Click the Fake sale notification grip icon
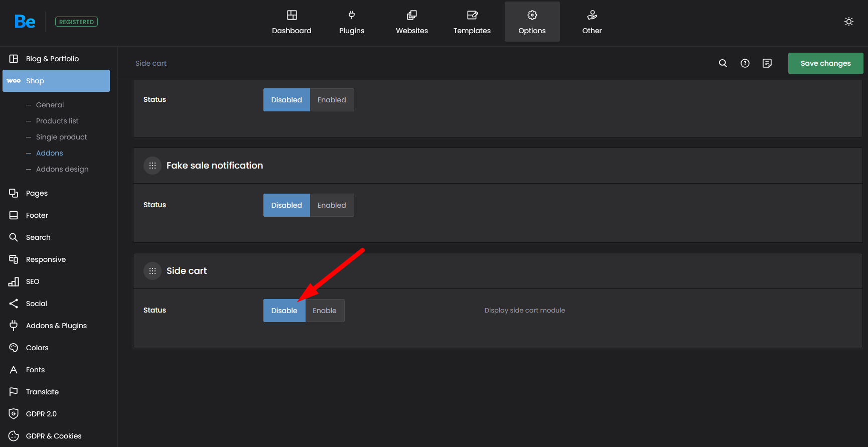 153,166
